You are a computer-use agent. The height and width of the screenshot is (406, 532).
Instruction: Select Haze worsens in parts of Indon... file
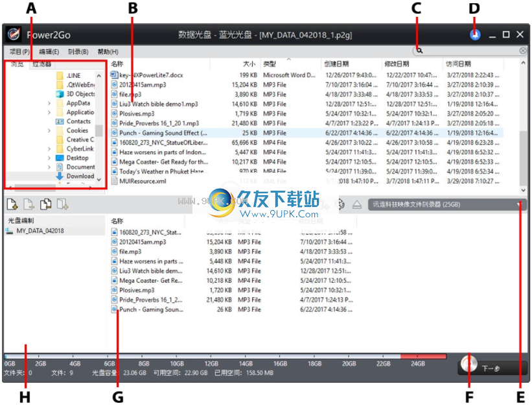163,152
